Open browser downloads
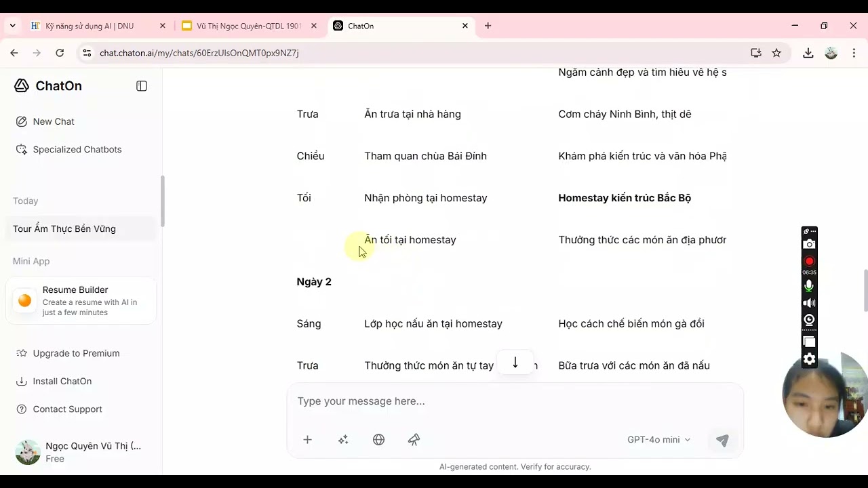The height and width of the screenshot is (488, 868). click(x=808, y=53)
